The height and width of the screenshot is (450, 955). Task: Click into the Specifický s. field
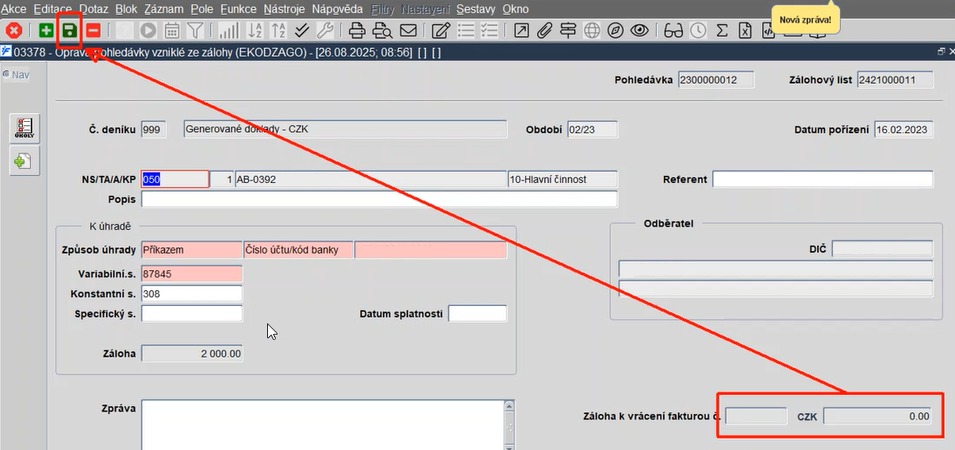(x=191, y=314)
